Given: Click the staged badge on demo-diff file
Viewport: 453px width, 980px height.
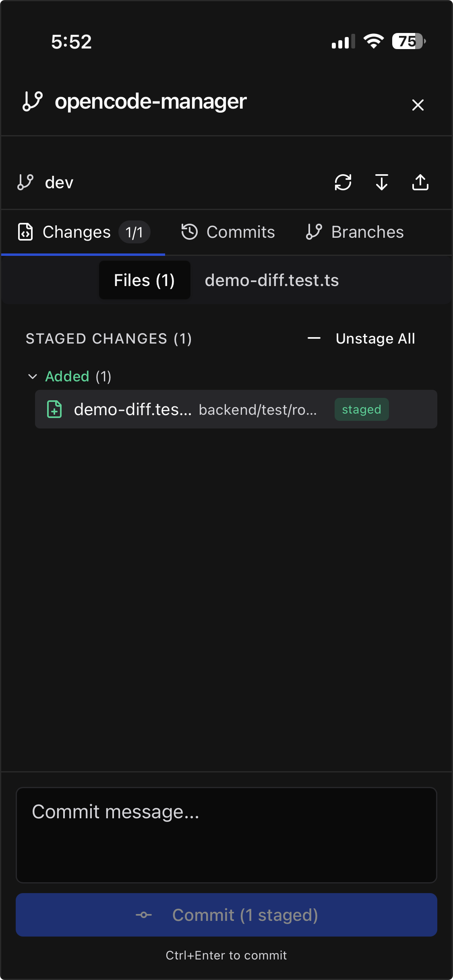Looking at the screenshot, I should 361,409.
